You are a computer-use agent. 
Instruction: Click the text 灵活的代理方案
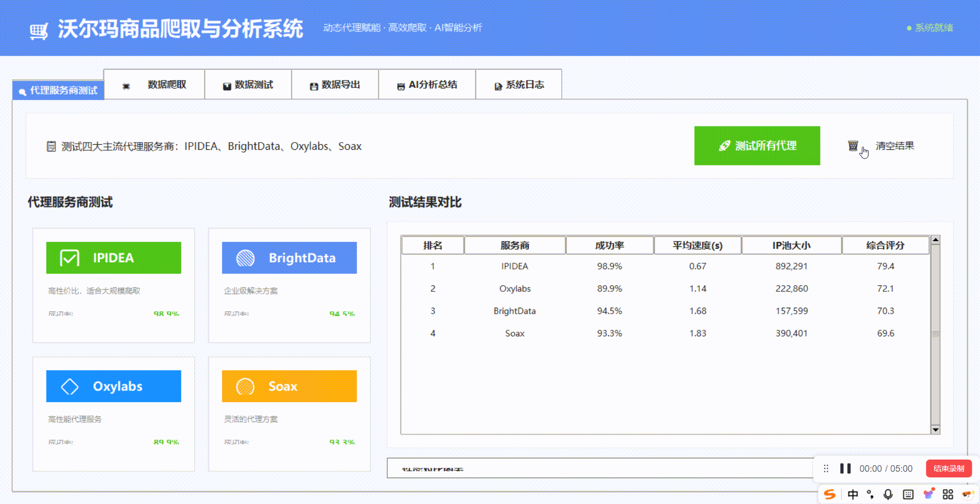point(251,419)
